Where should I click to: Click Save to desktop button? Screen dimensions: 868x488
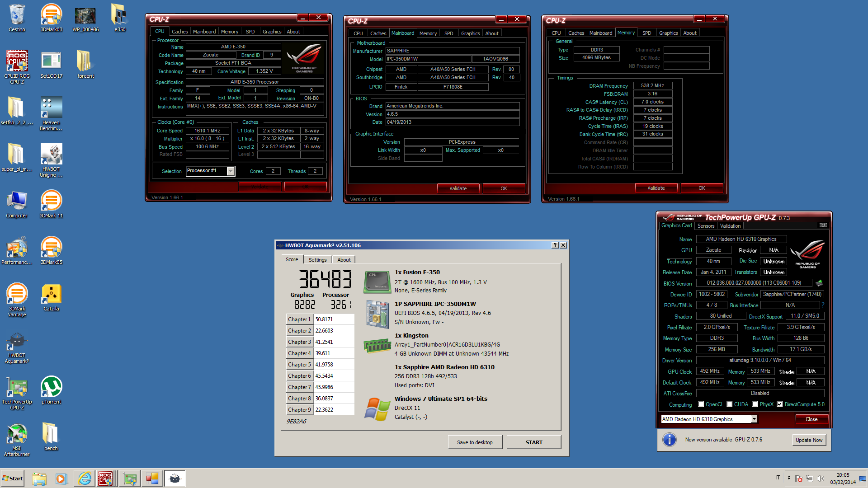(x=475, y=442)
